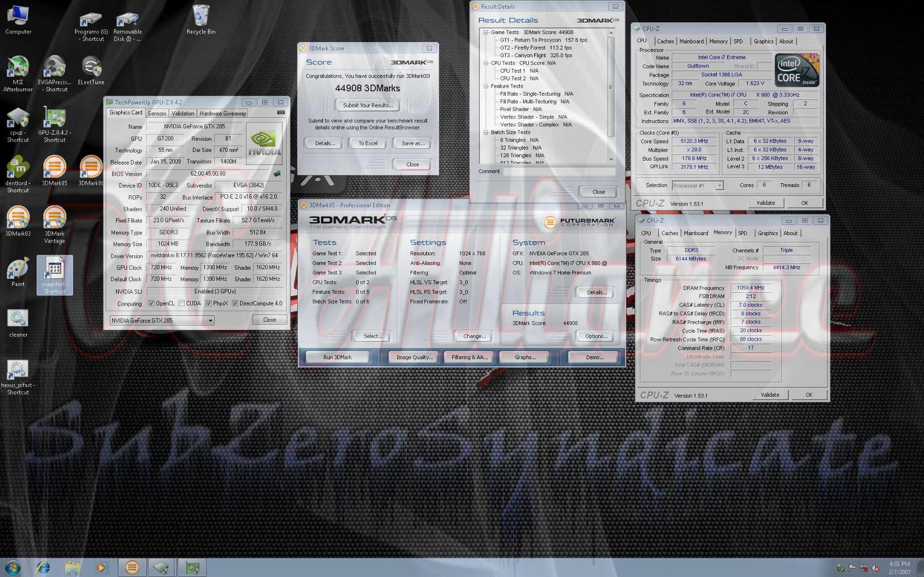
Task: Open Mainboard tab in the upper CPU-Z window
Action: point(691,42)
